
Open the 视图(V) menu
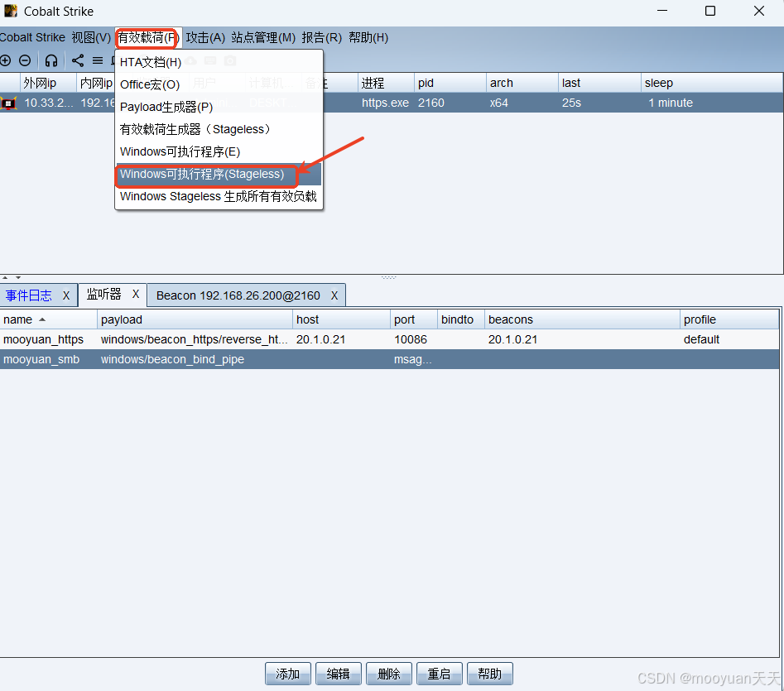point(91,38)
